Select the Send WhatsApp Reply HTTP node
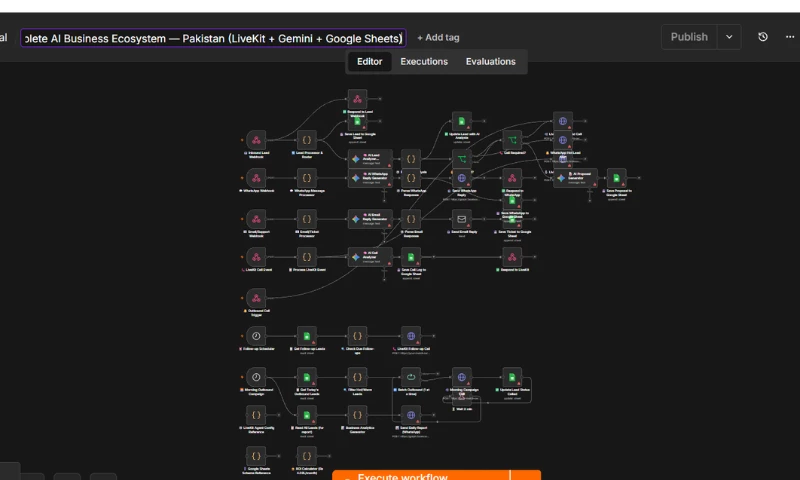800x480 pixels. coord(461,178)
